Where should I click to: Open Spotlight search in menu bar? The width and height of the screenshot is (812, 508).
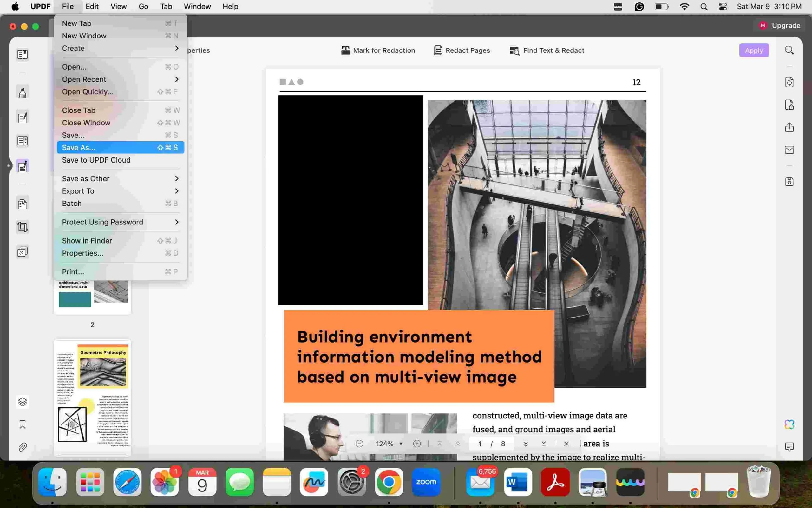(704, 7)
